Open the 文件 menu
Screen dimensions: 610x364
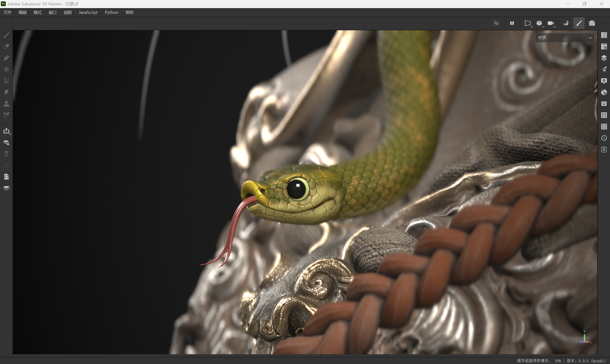[x=7, y=12]
